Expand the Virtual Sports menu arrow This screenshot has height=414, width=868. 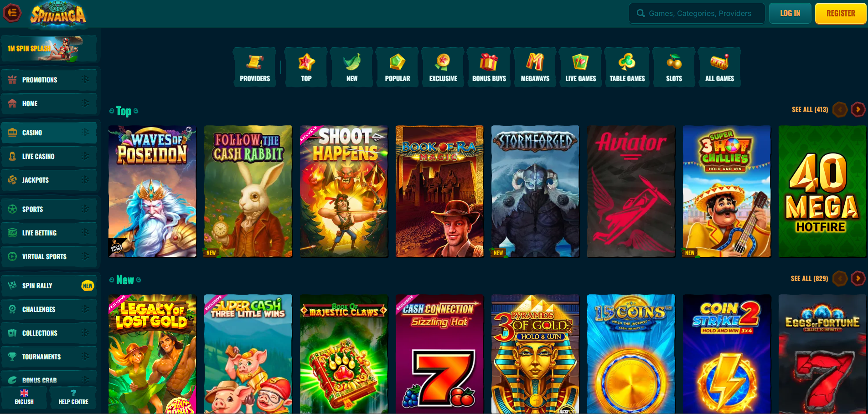(85, 256)
